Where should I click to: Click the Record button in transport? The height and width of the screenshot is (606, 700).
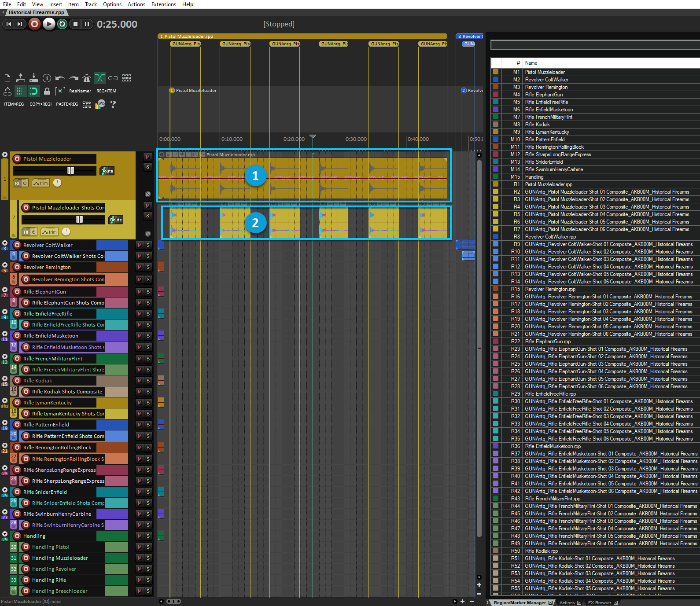point(34,24)
